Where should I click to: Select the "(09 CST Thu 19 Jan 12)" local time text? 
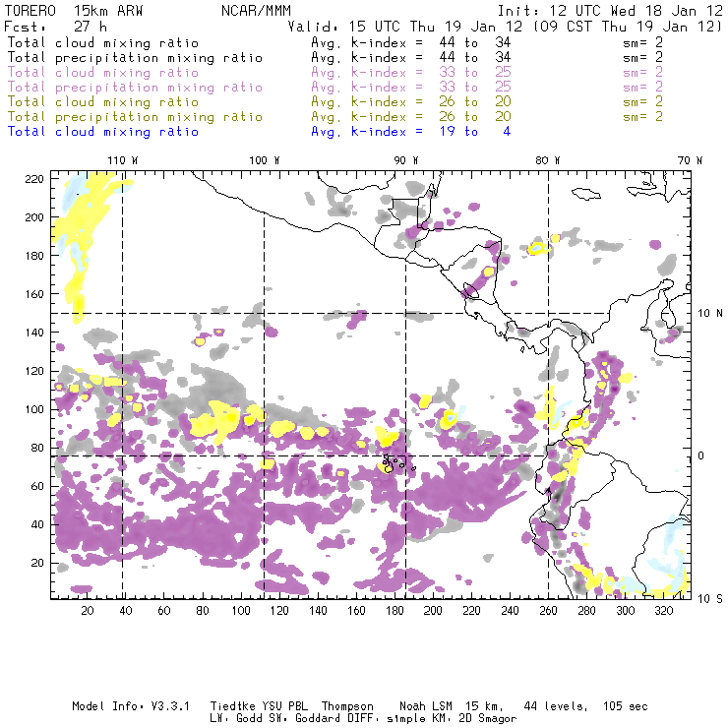pyautogui.click(x=628, y=27)
